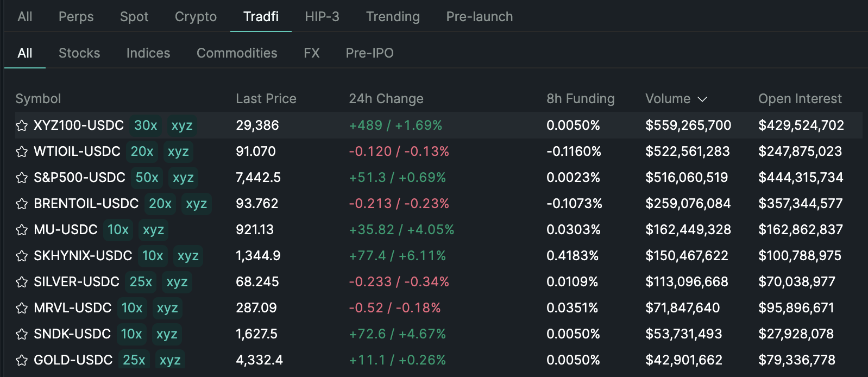Sort by Symbol column header
This screenshot has width=868, height=377.
pos(38,99)
